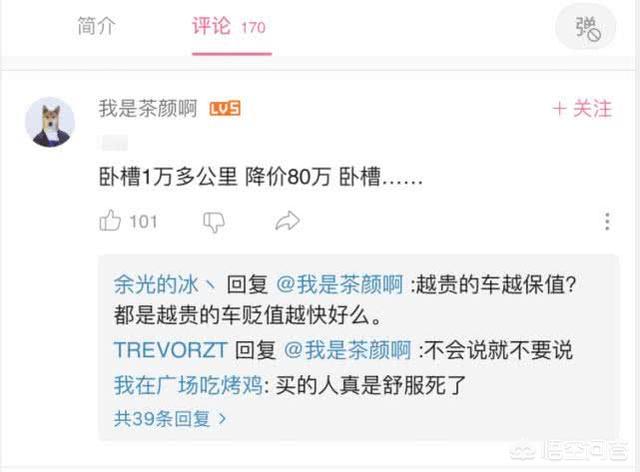Viewport: 640px width, 472px height.
Task: Toggle the danmaku 弹 switch off
Action: tap(586, 28)
